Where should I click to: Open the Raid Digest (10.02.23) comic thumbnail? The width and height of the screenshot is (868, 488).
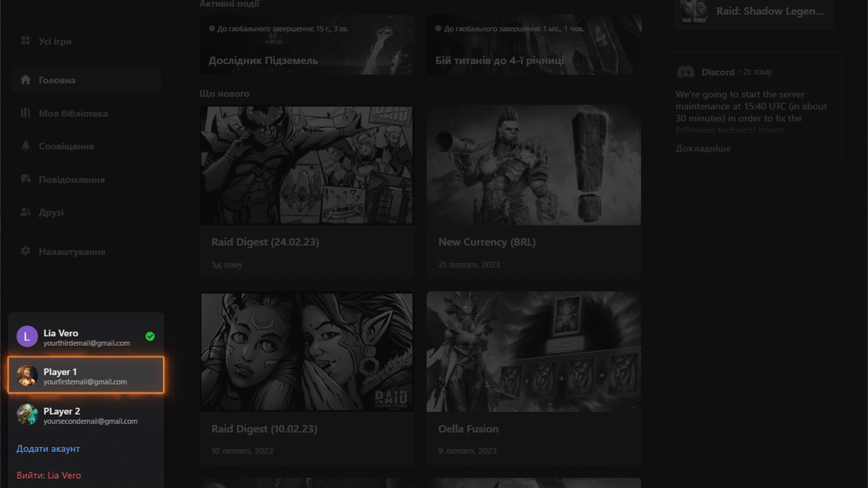click(307, 352)
